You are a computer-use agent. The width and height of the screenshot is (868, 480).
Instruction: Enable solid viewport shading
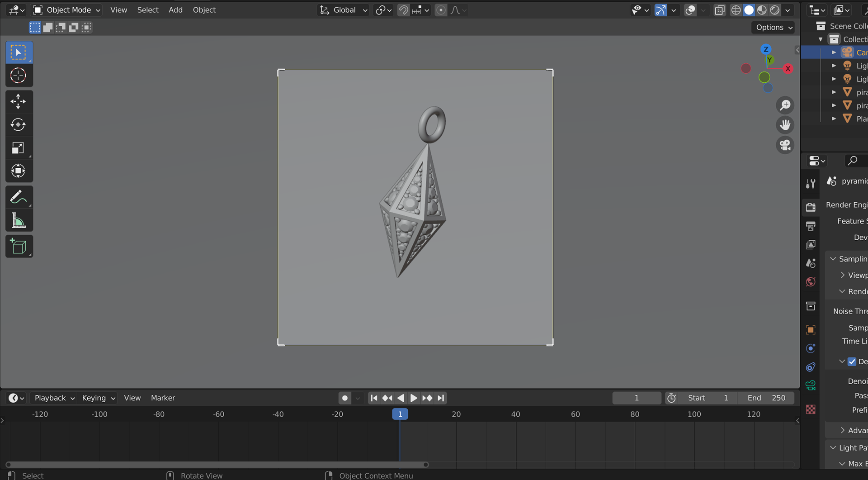[x=749, y=10]
